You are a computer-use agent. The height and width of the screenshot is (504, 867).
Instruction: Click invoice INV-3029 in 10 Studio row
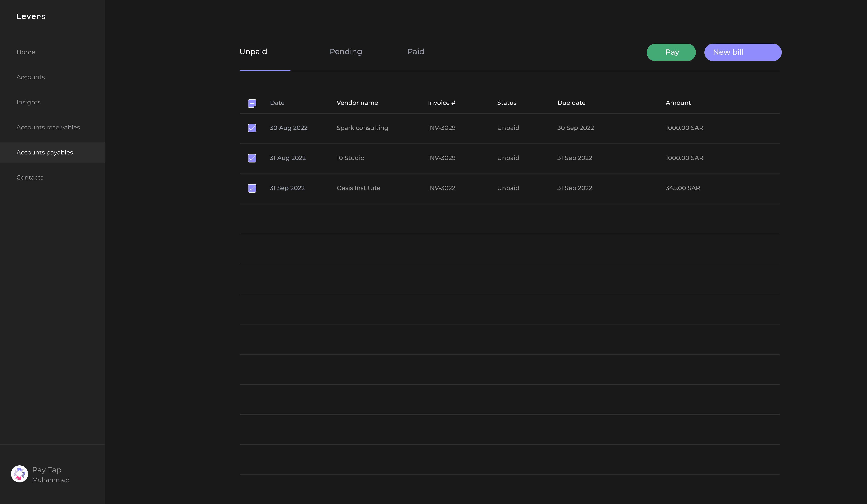point(442,158)
